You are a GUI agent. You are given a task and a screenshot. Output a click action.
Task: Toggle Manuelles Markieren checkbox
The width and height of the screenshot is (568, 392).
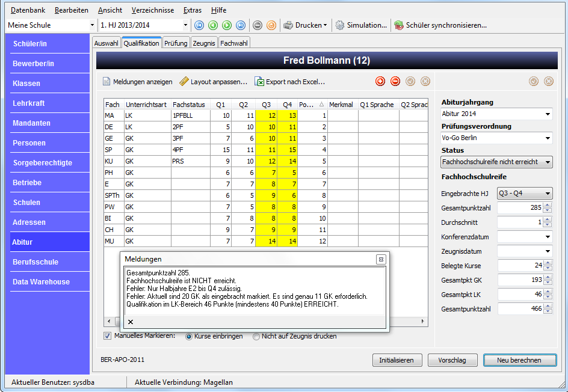coord(107,336)
